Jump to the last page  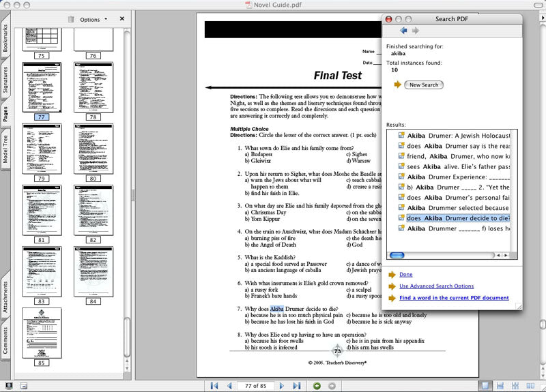click(296, 386)
